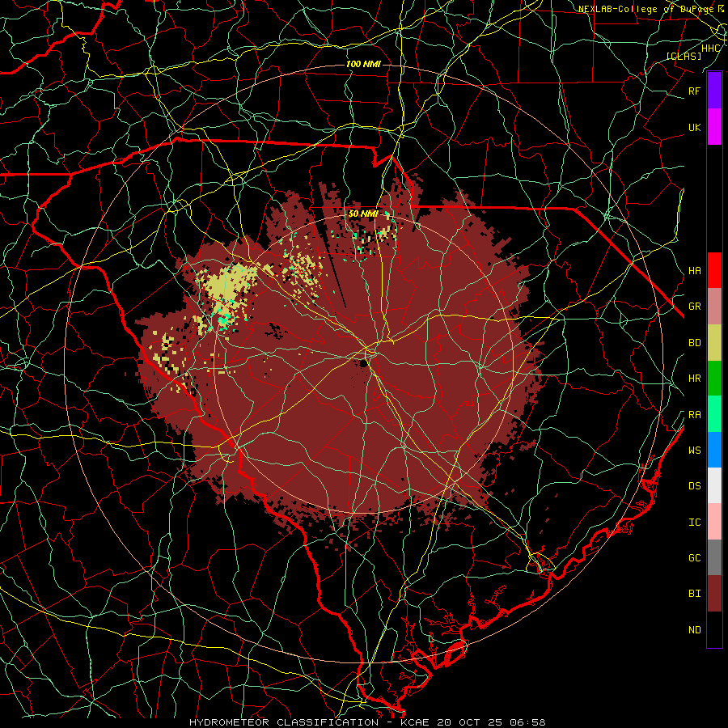Viewport: 728px width, 728px height.
Task: Click the GC legend label
Action: 694,557
